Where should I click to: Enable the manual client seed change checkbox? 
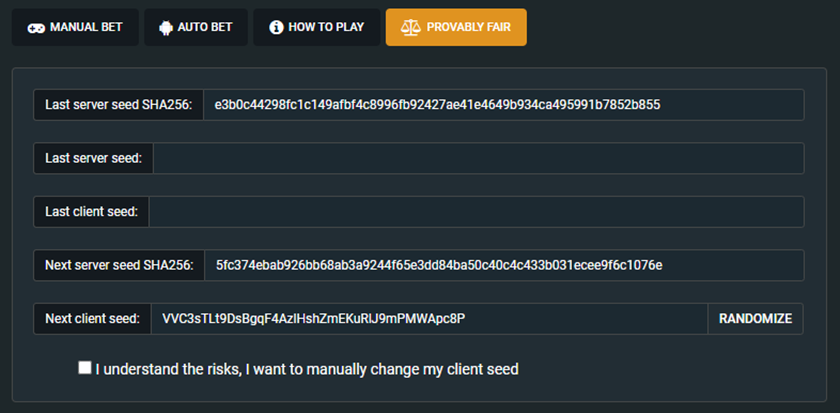85,367
